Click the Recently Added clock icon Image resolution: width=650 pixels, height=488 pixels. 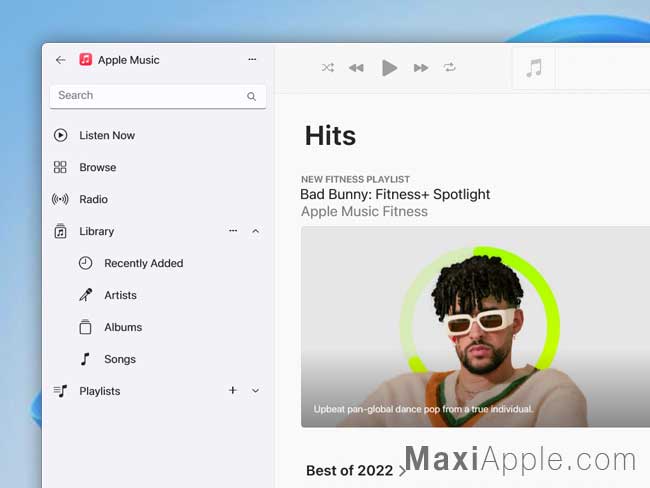(x=85, y=263)
